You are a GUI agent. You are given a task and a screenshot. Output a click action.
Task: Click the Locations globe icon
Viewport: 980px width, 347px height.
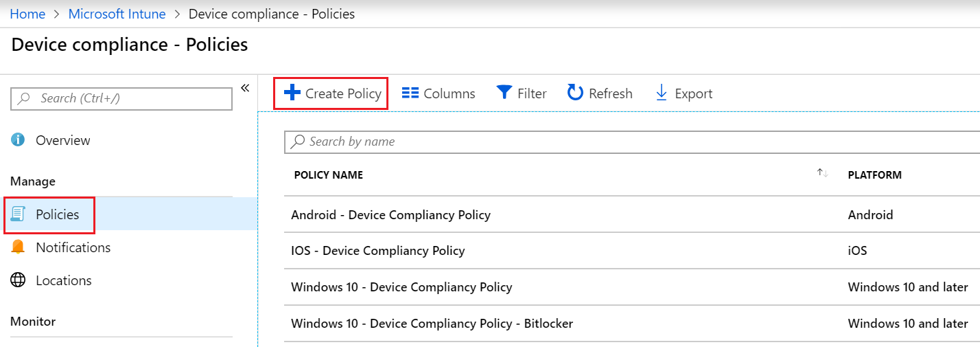(x=19, y=280)
